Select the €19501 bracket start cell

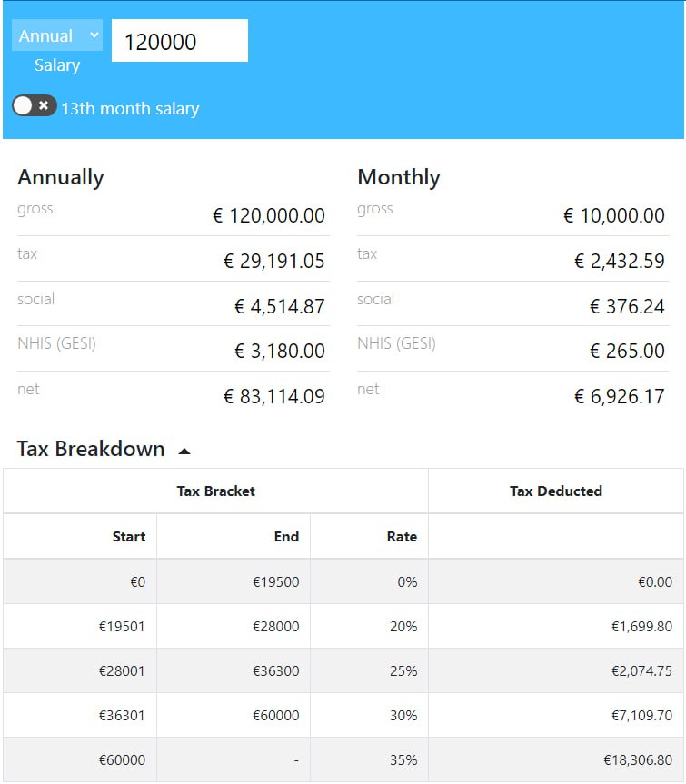pos(122,626)
